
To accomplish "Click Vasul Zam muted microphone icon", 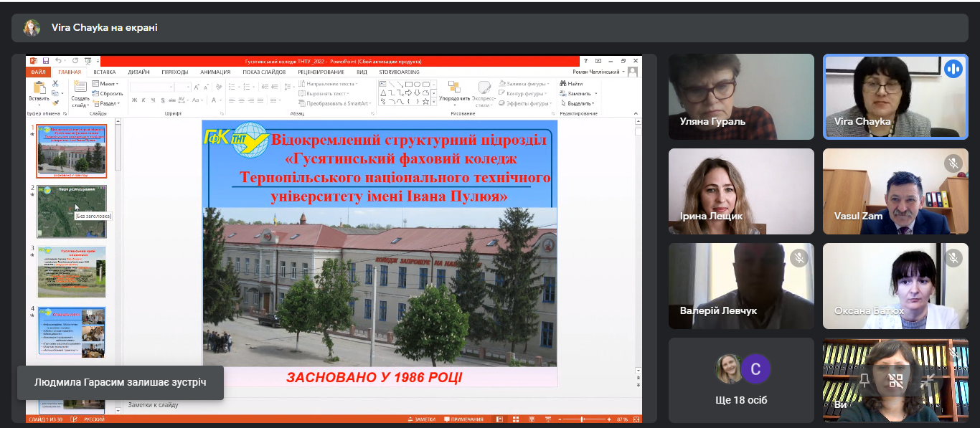I will click(953, 163).
